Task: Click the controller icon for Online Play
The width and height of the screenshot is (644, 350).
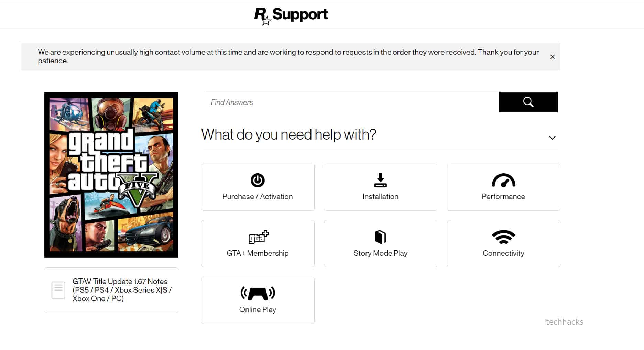Action: coord(258,293)
